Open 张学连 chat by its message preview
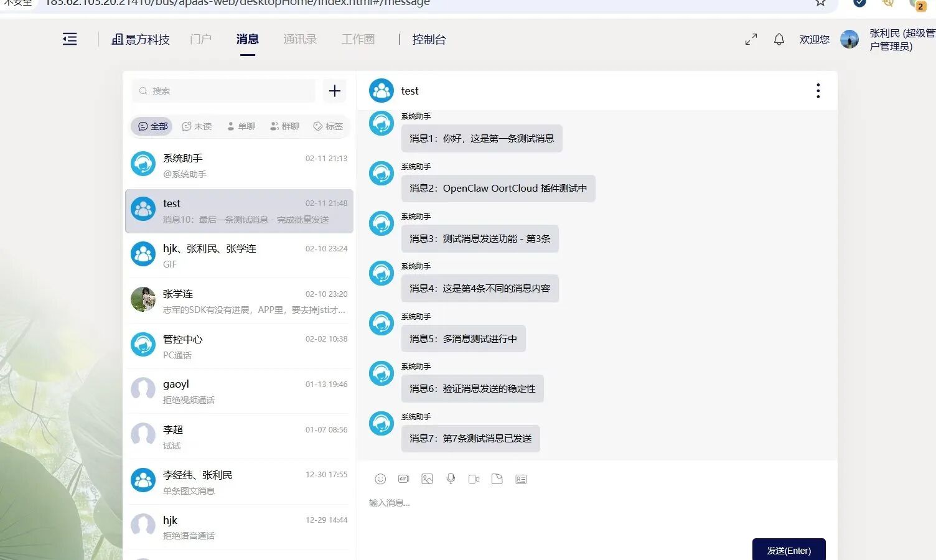This screenshot has height=560, width=936. [x=254, y=309]
